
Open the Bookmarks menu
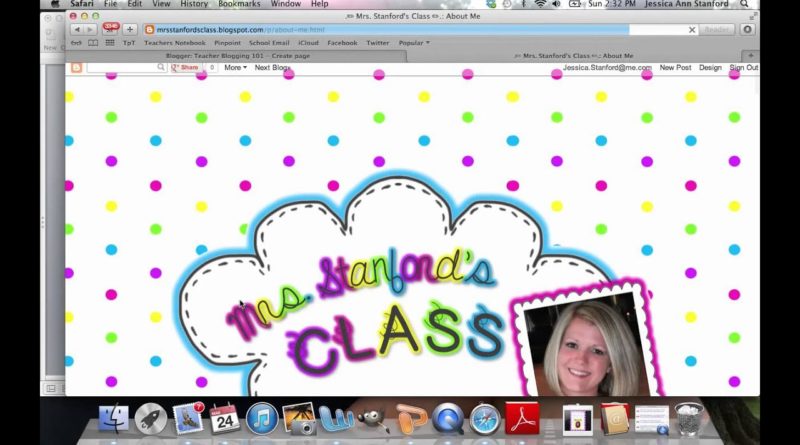coord(239,4)
